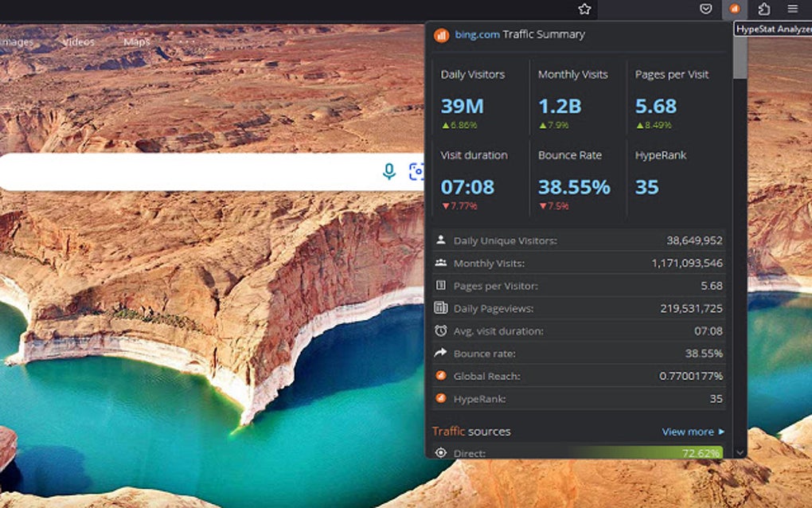Click the HypeStat logo beside bing.com

point(441,34)
